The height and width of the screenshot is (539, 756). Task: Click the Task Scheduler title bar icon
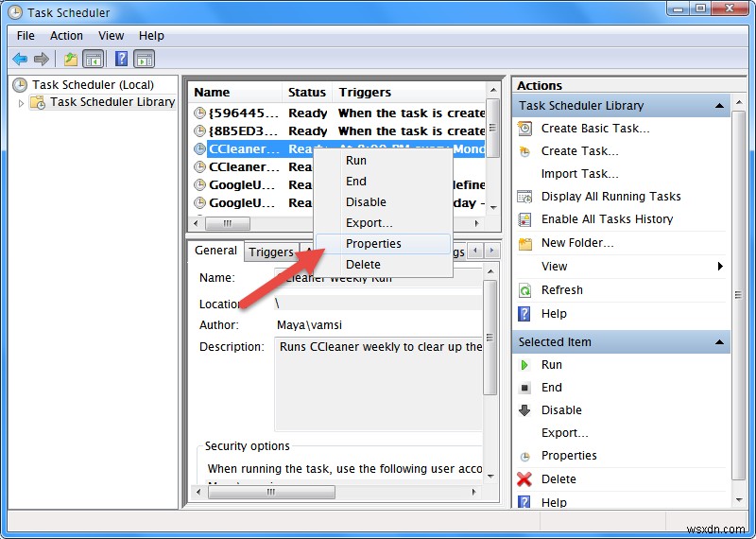15,12
